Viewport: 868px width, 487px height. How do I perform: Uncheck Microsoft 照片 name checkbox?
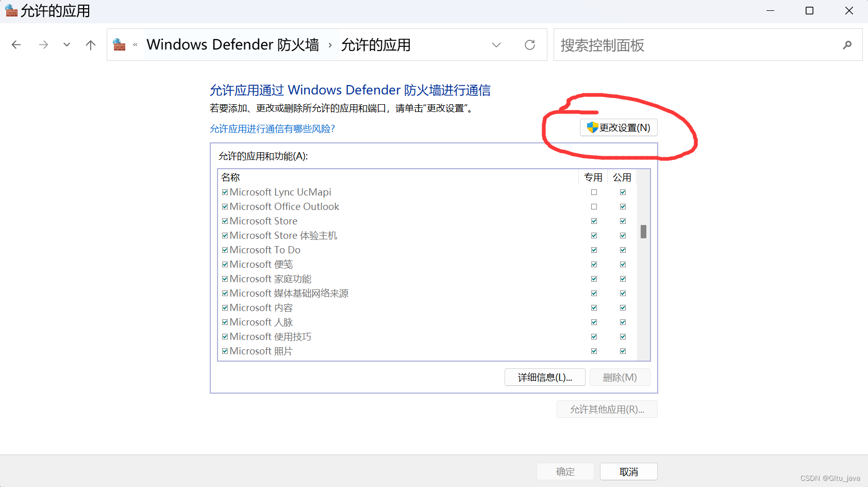[x=225, y=351]
